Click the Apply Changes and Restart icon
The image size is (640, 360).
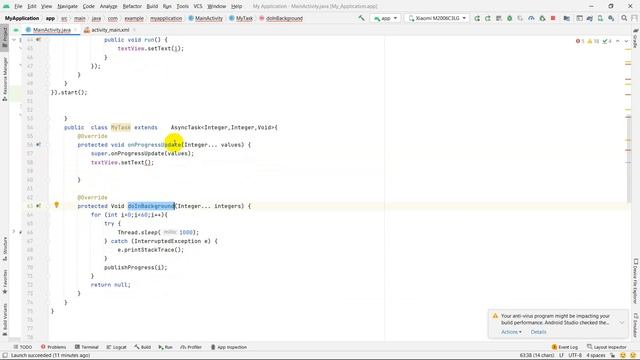coord(488,18)
